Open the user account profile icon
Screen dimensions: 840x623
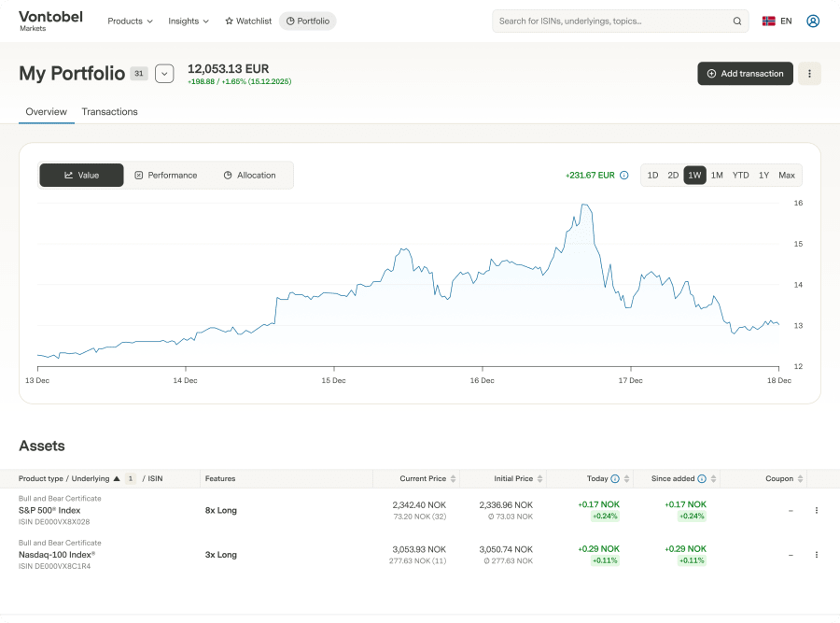tap(813, 21)
